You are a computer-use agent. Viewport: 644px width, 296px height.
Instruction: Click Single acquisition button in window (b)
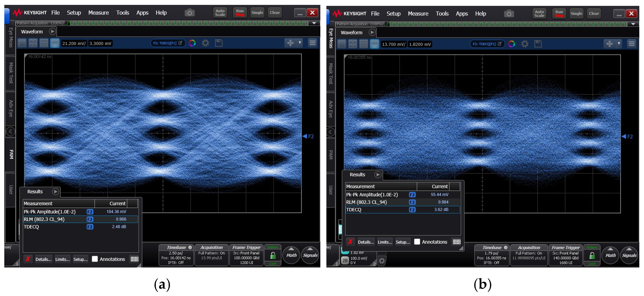click(576, 14)
